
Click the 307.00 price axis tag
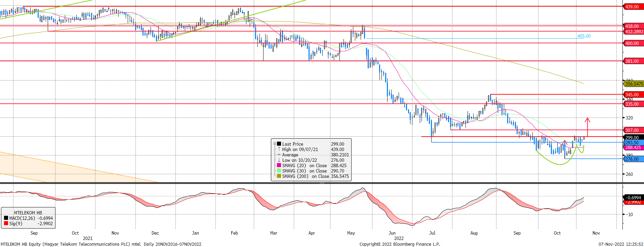tap(634, 130)
